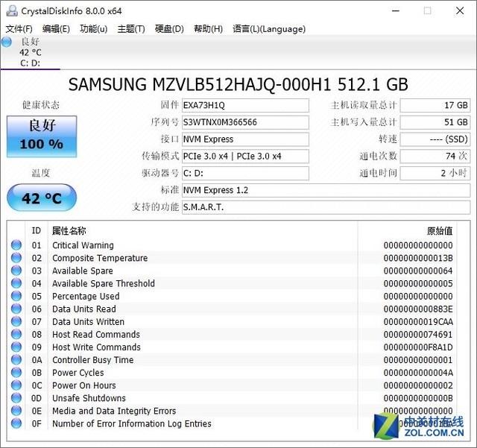This screenshot has width=477, height=448.
Task: Close the CrystalDiskInfo window
Action: click(460, 11)
